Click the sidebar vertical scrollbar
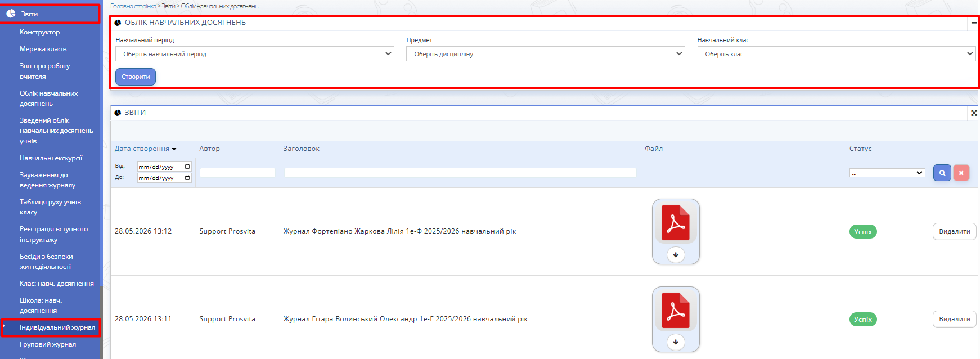 pos(101,322)
